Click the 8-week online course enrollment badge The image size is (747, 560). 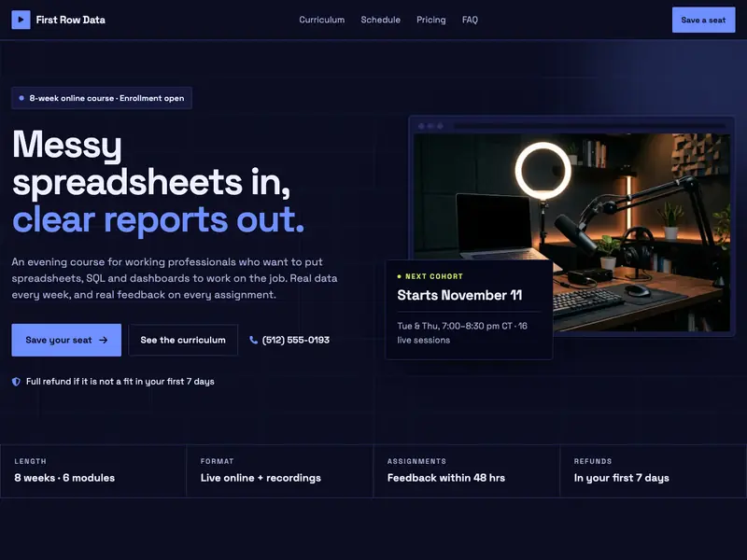[102, 98]
